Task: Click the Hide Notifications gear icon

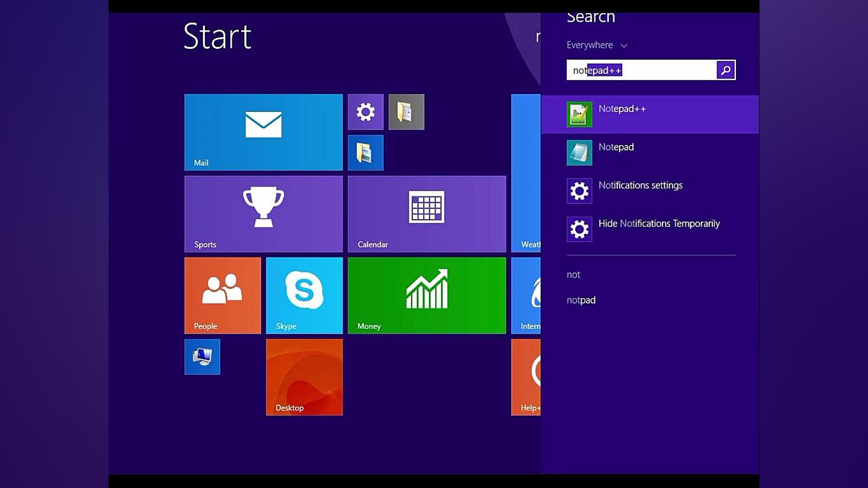Action: click(x=579, y=229)
